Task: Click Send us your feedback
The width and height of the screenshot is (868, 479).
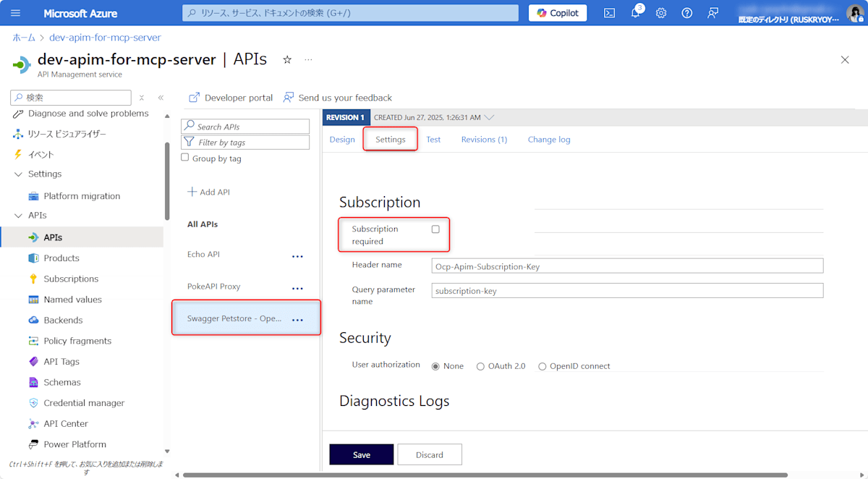Action: click(x=337, y=98)
